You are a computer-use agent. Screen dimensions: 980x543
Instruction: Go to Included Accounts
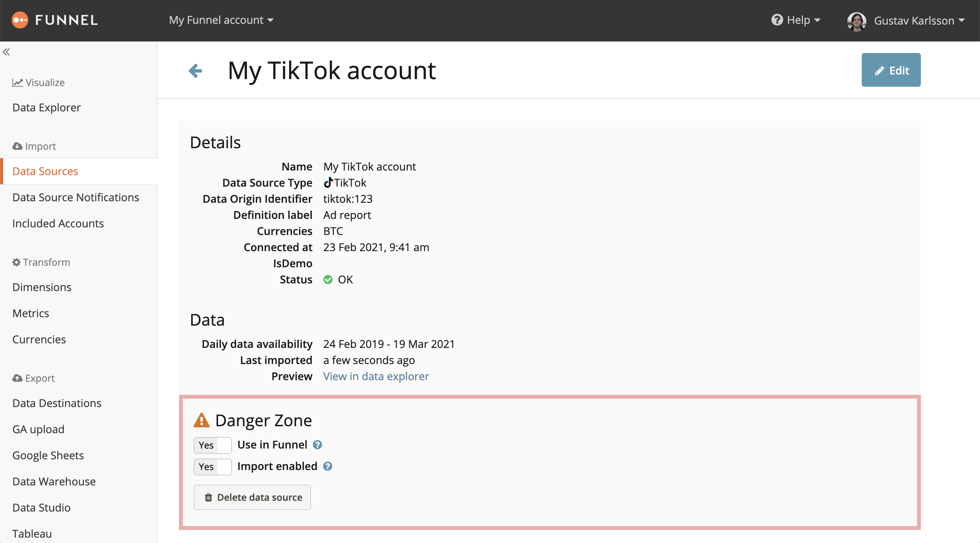58,223
